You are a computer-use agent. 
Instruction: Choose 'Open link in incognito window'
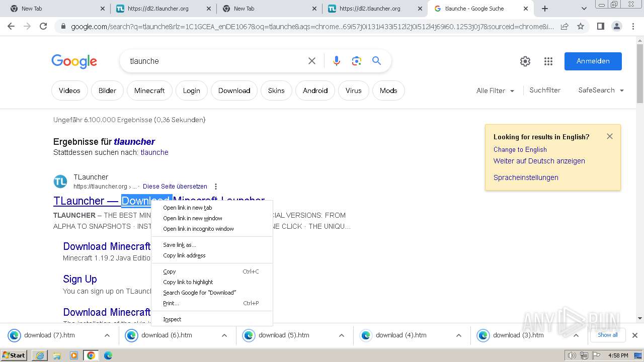(212, 229)
